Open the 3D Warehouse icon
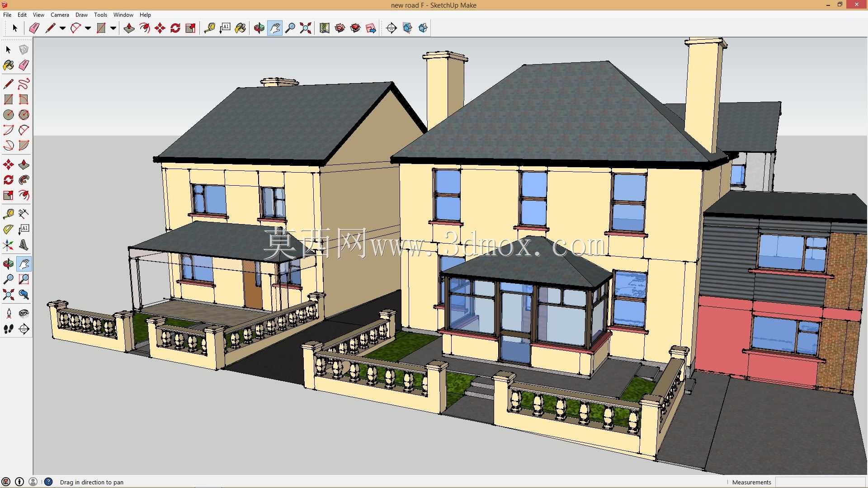The width and height of the screenshot is (868, 488). 340,28
